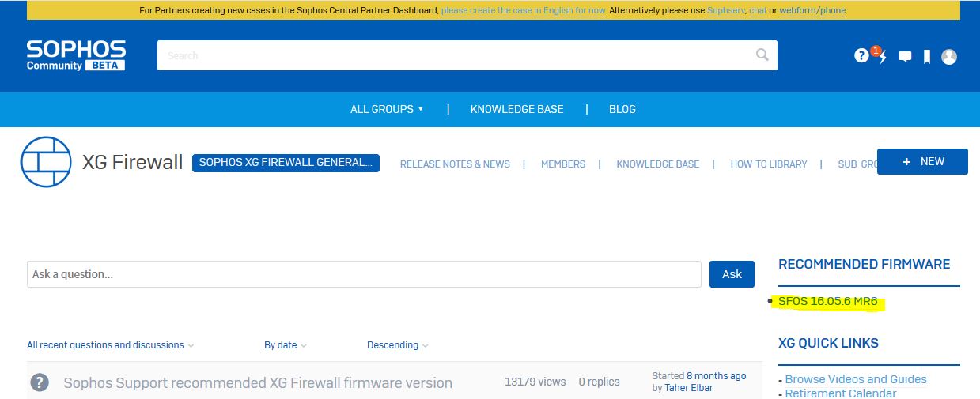The image size is (980, 399).
Task: Open the How-To Library tab
Action: pos(769,164)
